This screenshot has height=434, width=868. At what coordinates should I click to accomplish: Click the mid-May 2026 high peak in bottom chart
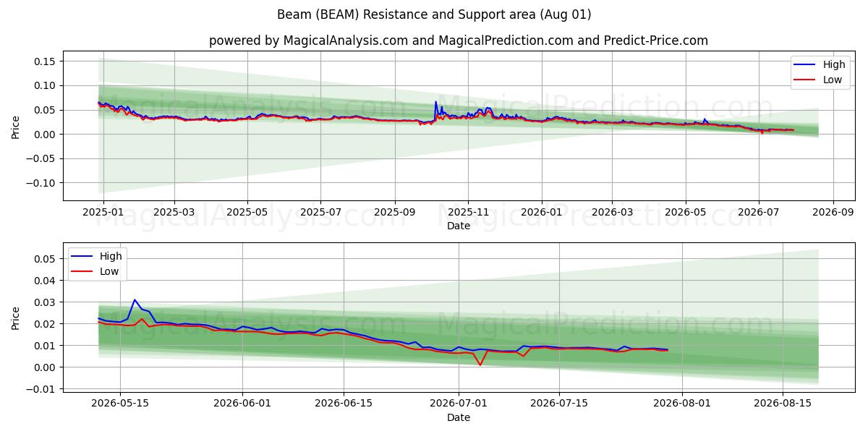[x=135, y=299]
